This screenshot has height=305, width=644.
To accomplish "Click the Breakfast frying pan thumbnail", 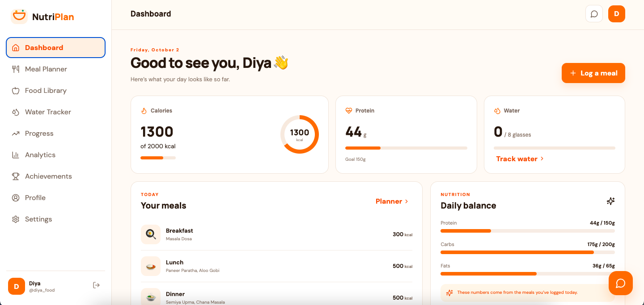I will coord(151,234).
